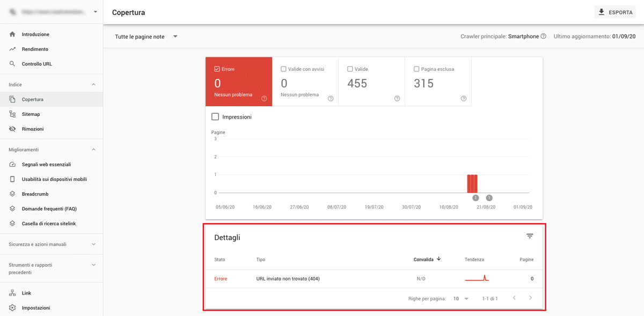Screen dimensions: 644x316
Task: Open Introduzione menu item
Action: [52, 34]
